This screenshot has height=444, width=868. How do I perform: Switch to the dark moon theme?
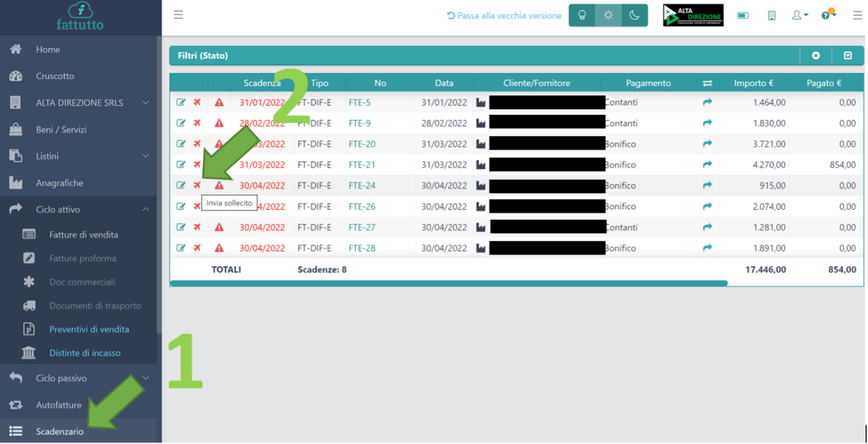click(x=634, y=16)
